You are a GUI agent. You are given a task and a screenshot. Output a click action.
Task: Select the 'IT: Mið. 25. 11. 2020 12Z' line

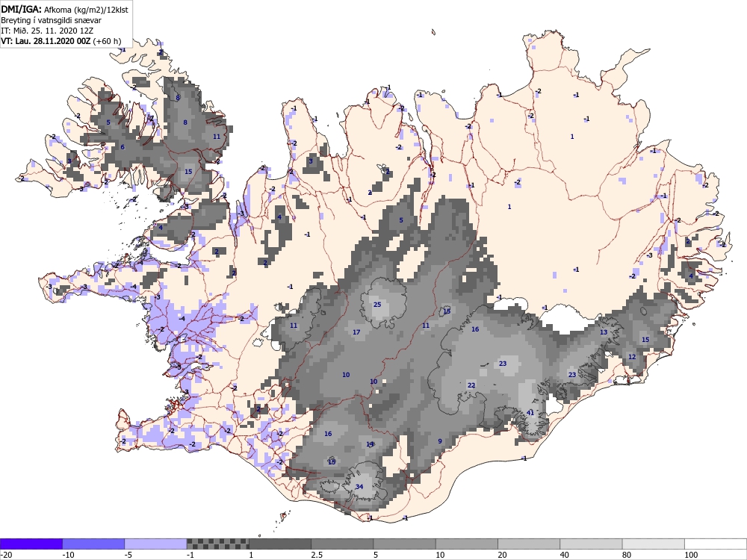click(47, 31)
